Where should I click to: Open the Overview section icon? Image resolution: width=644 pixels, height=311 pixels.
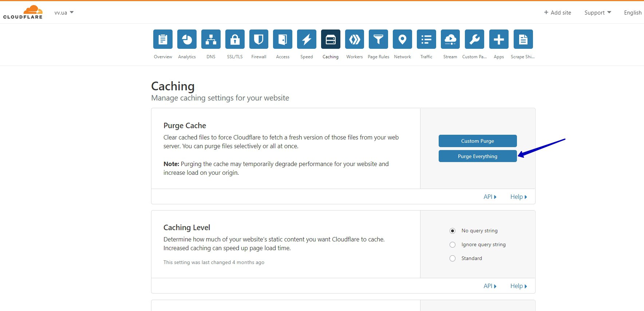[163, 39]
